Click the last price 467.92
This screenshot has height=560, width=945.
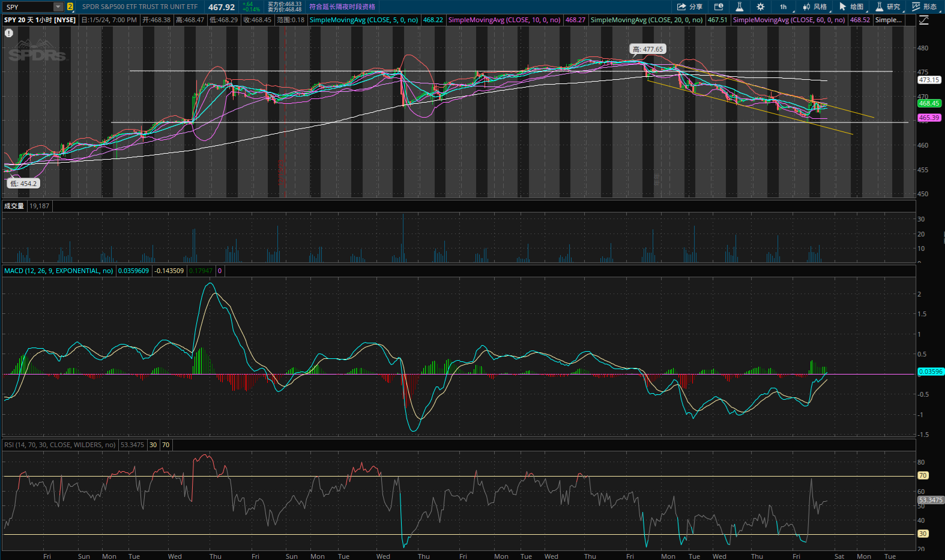coord(222,7)
